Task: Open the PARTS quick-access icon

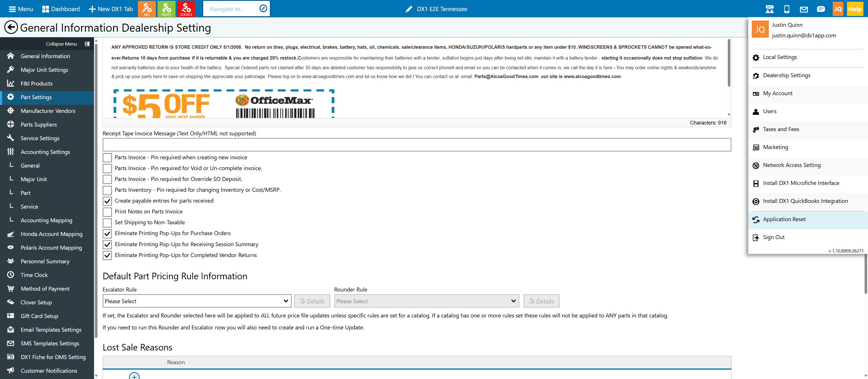Action: click(x=166, y=9)
